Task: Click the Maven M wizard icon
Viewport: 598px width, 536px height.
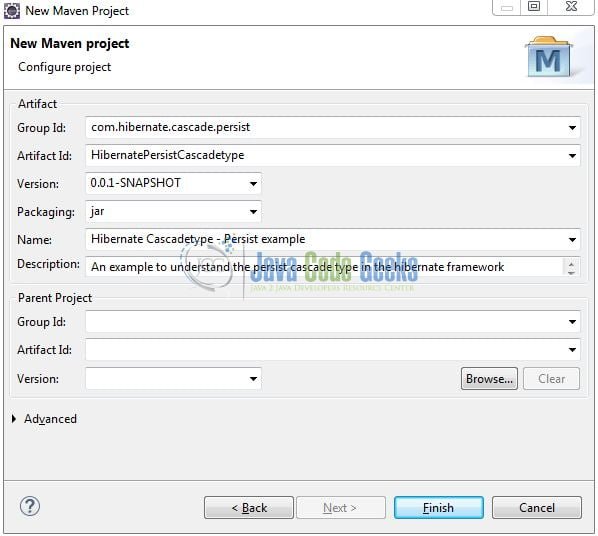Action: point(549,56)
